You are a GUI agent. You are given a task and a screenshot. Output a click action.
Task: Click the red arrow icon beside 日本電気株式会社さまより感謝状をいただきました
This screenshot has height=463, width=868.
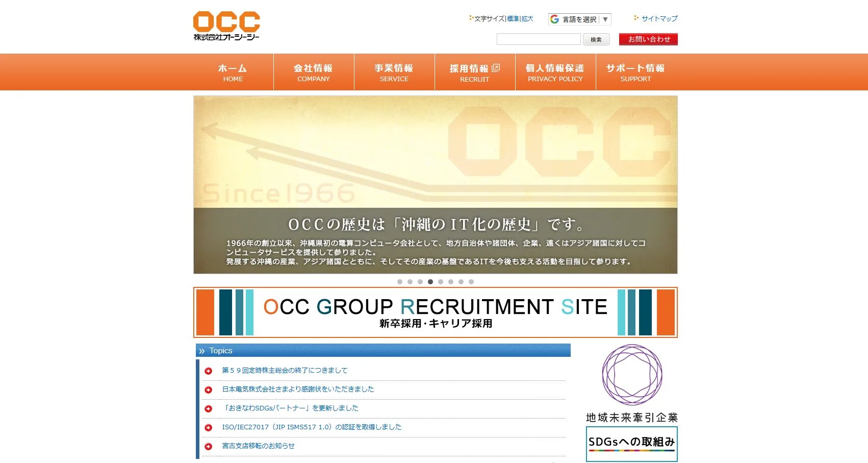point(209,389)
